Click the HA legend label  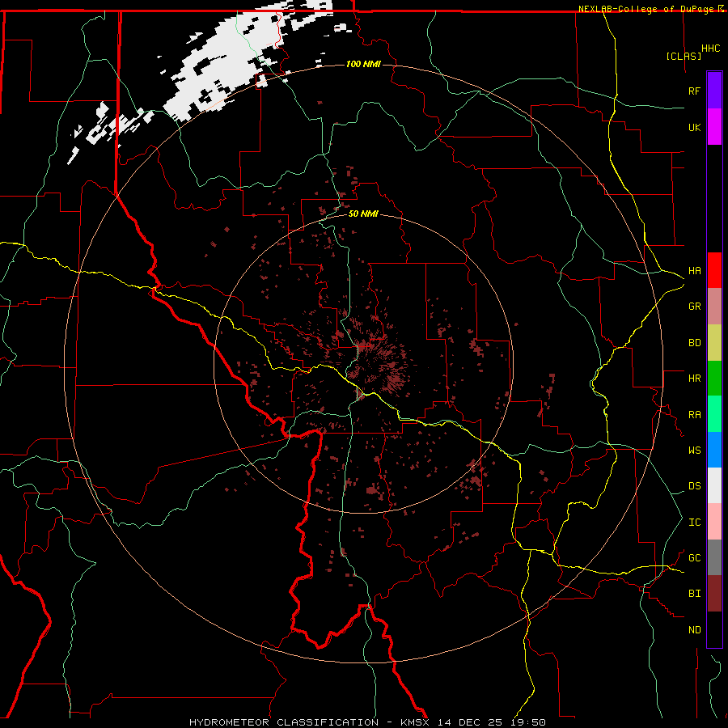point(694,270)
